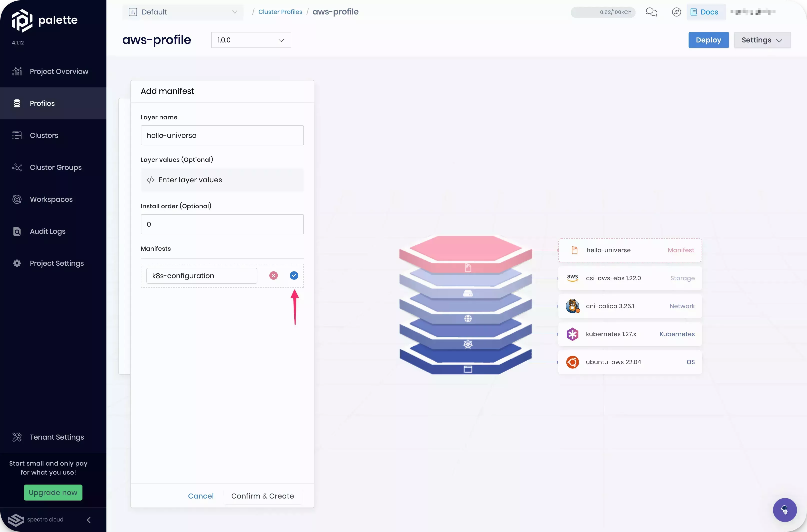Click the Upgrade now button
The width and height of the screenshot is (807, 532).
coord(53,492)
